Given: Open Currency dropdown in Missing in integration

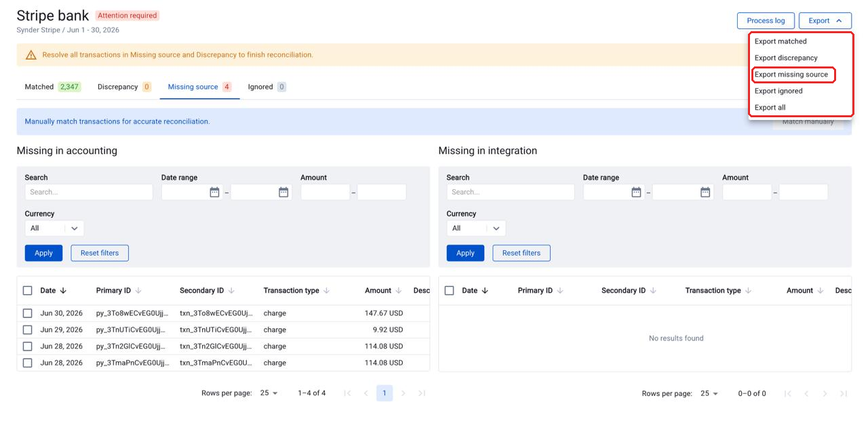Looking at the screenshot, I should (x=476, y=228).
